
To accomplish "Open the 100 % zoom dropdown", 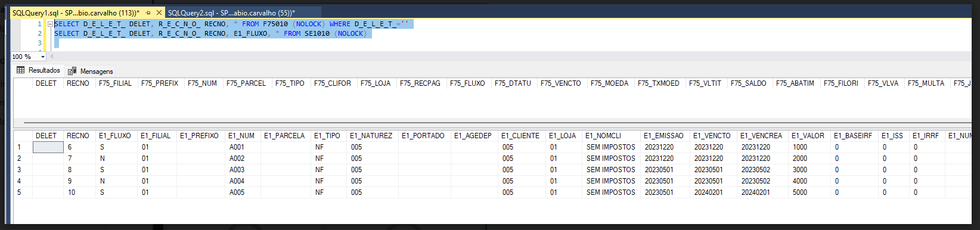I will pyautogui.click(x=43, y=57).
